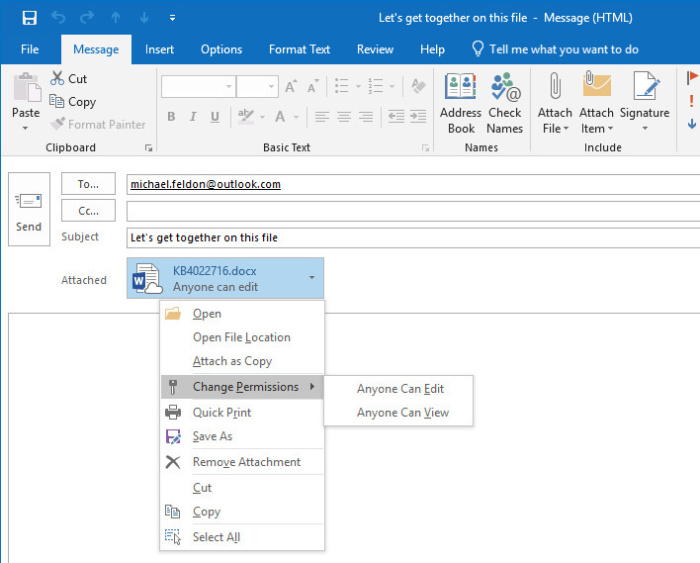Click the Cut scissors icon in ribbon
The height and width of the screenshot is (563, 700).
pos(58,78)
